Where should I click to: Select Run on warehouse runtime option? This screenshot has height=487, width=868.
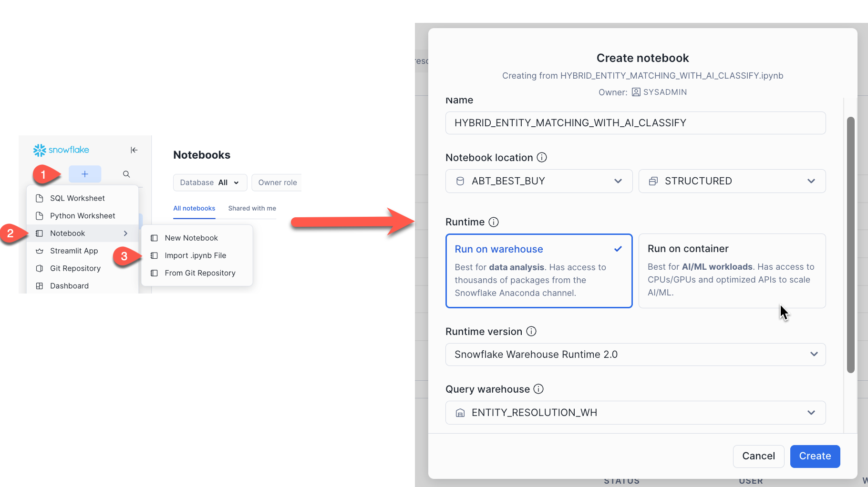538,270
